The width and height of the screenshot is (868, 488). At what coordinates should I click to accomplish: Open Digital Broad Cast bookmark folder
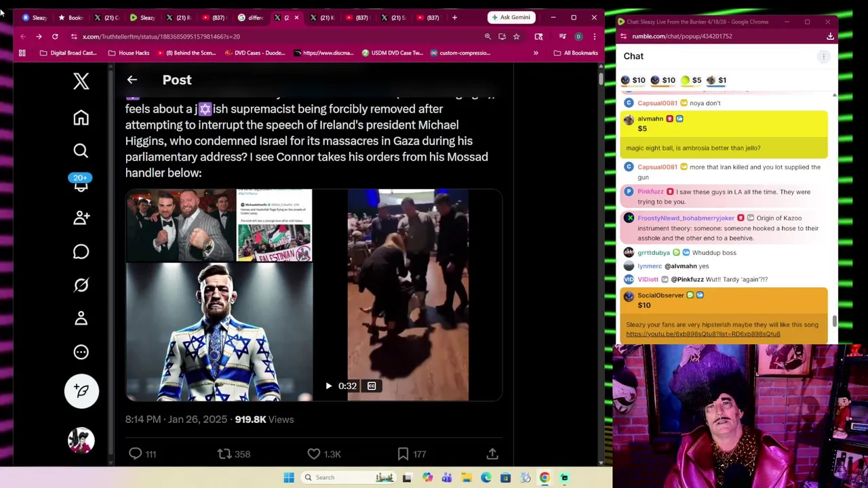click(x=68, y=53)
